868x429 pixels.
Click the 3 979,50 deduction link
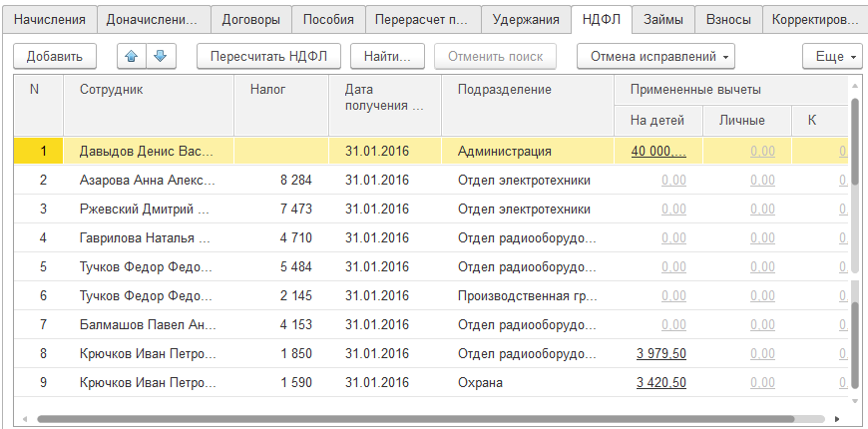coord(659,354)
